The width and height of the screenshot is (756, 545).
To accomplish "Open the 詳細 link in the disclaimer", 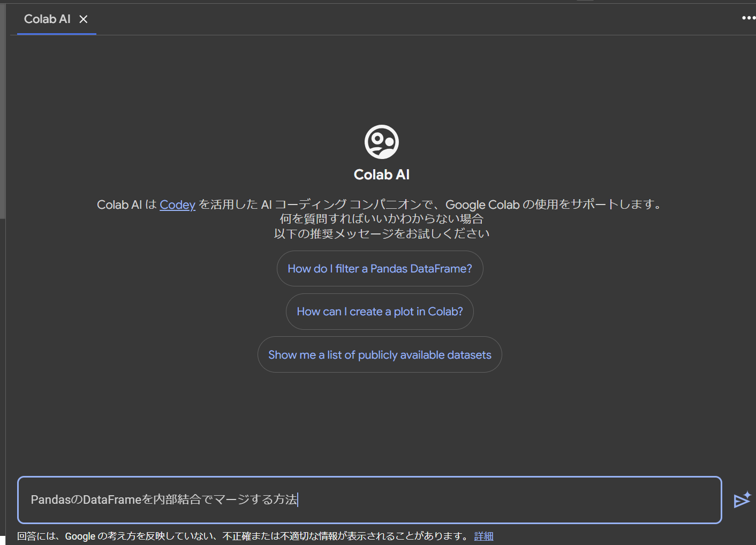I will (483, 536).
